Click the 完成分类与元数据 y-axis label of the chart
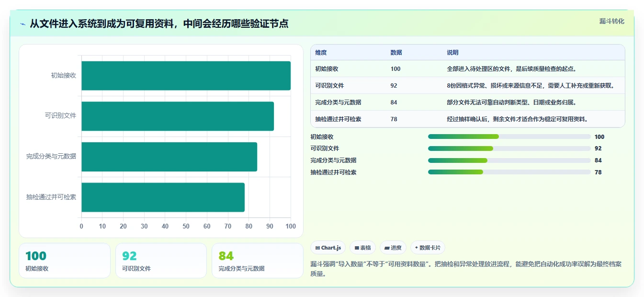644x297 pixels. (51, 157)
